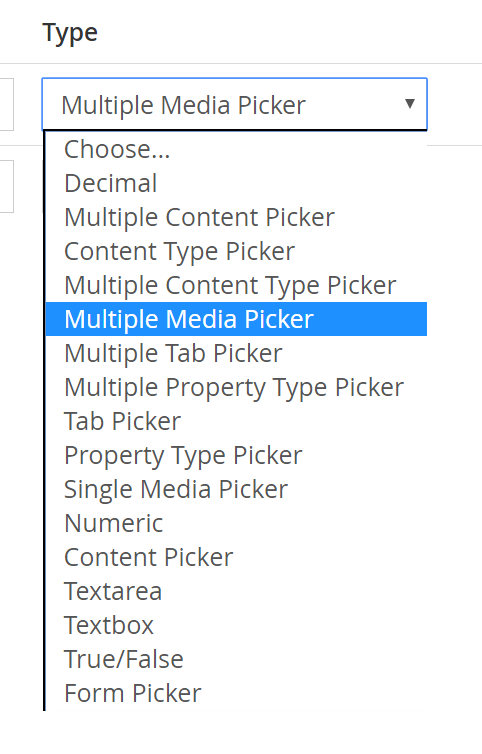Select Multiple Property Type Picker
Image resolution: width=482 pixels, height=754 pixels.
pyautogui.click(x=236, y=387)
